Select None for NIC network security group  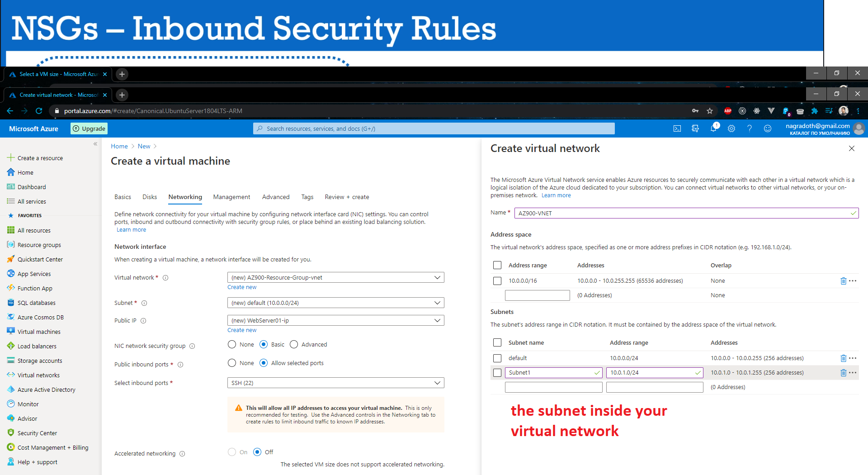[x=232, y=344]
